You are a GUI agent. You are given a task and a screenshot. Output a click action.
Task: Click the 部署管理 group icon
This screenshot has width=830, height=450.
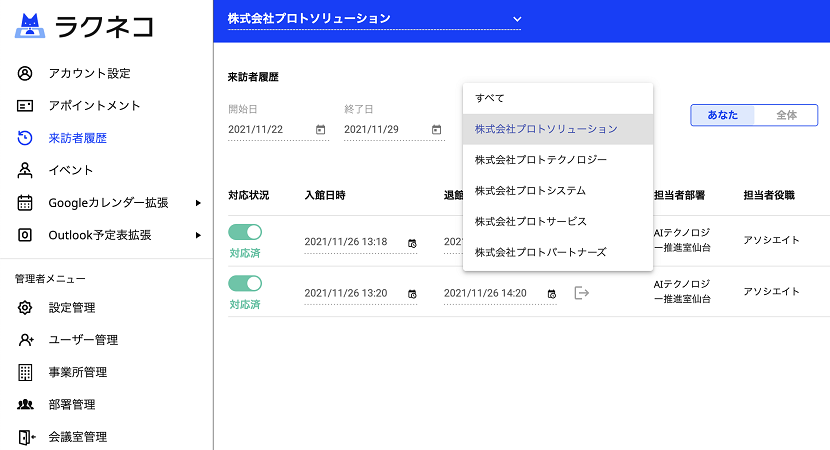[25, 404]
